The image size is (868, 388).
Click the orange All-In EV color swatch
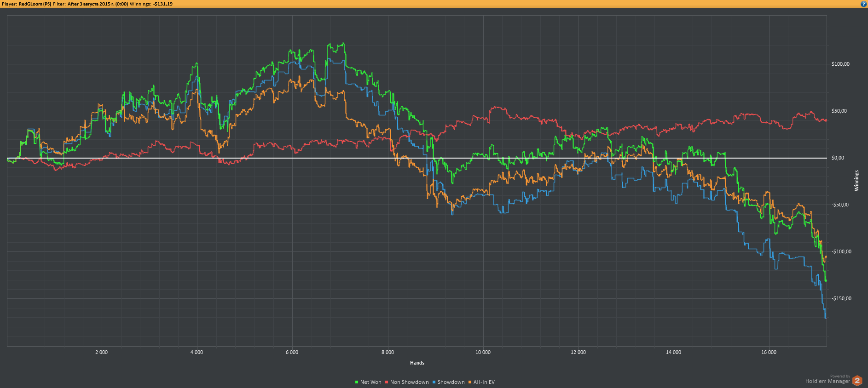click(470, 382)
